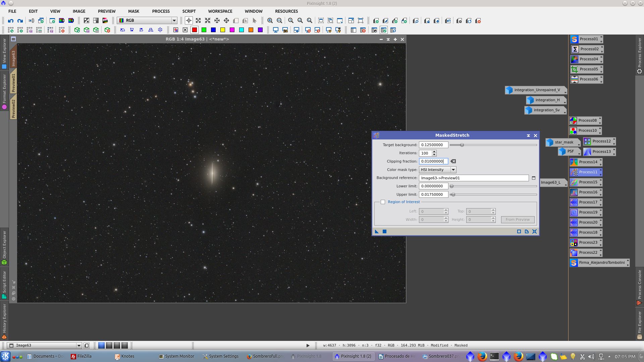This screenshot has height=362, width=644.
Task: Open the Process Explorer side panel
Action: (640, 55)
